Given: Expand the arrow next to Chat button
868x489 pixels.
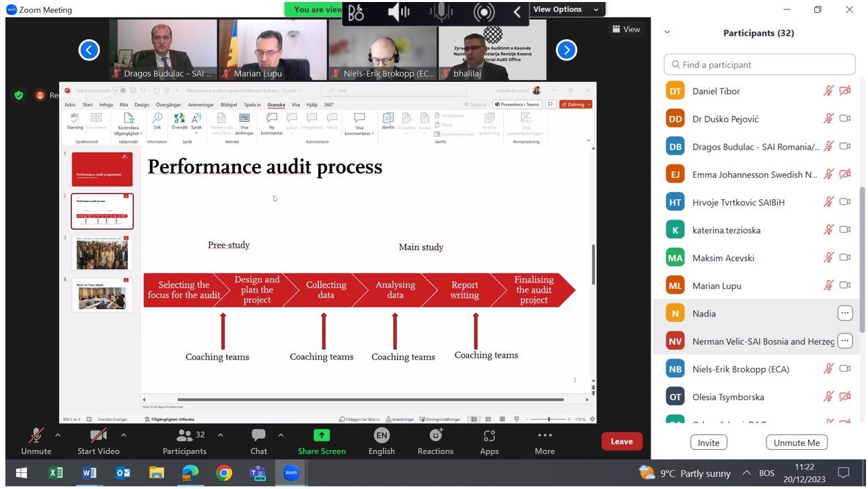Looking at the screenshot, I should point(281,435).
